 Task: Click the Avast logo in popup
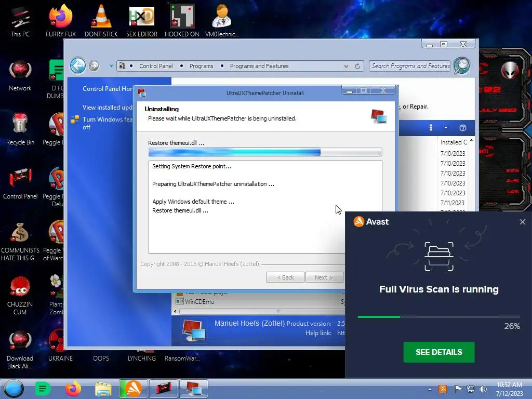pyautogui.click(x=371, y=222)
